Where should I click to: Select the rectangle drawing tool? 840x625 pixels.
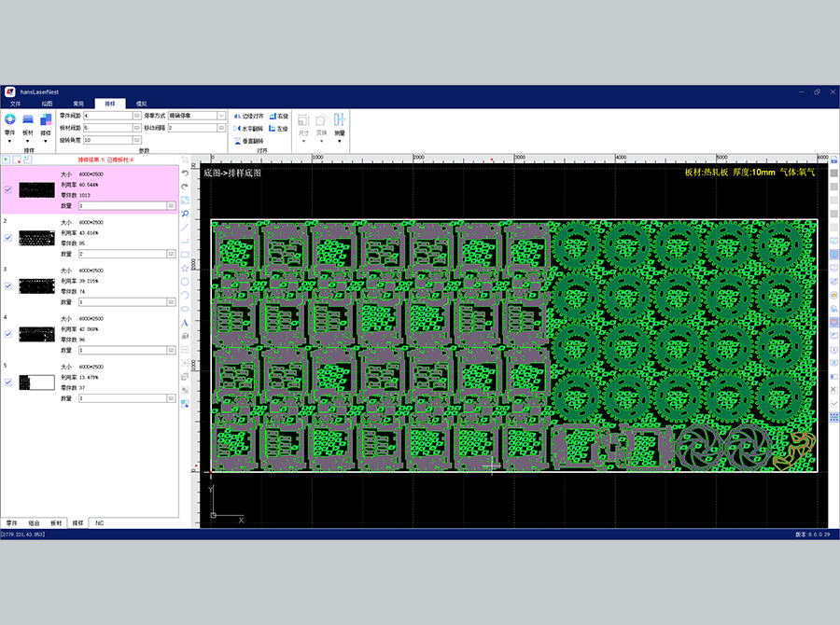coord(185,254)
